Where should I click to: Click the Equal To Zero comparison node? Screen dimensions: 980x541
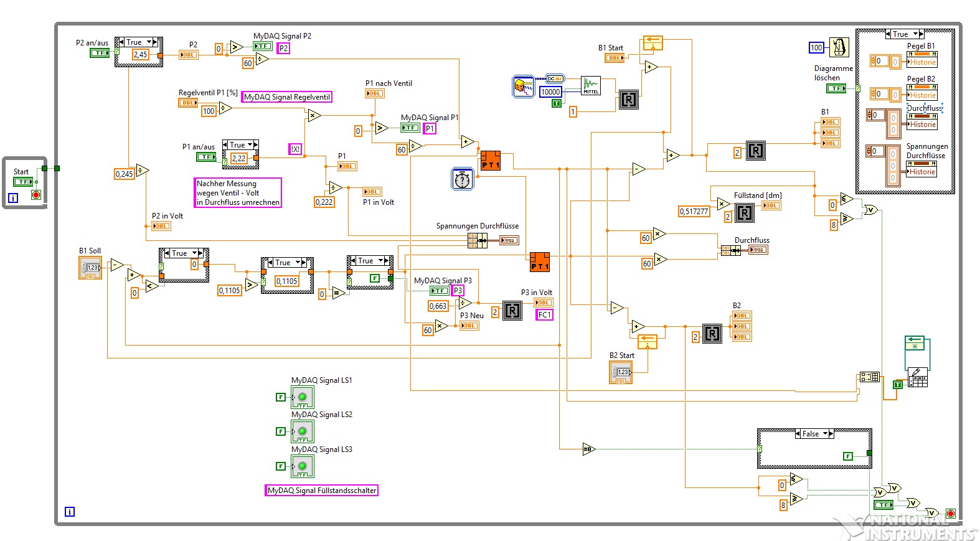[589, 449]
